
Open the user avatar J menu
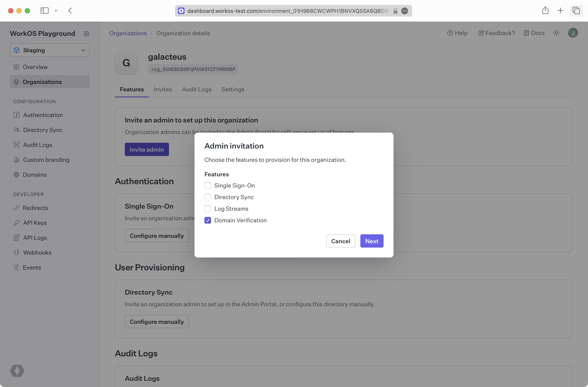573,33
